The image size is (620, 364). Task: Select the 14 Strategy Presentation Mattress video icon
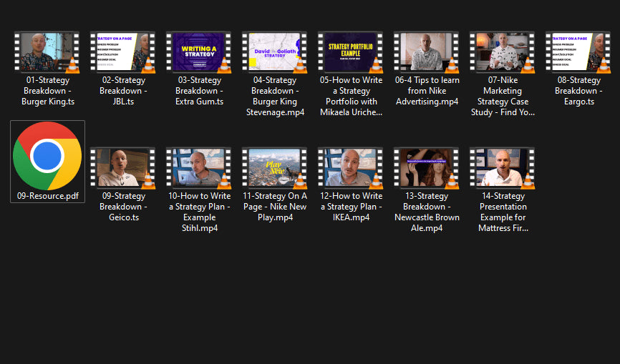pos(502,168)
